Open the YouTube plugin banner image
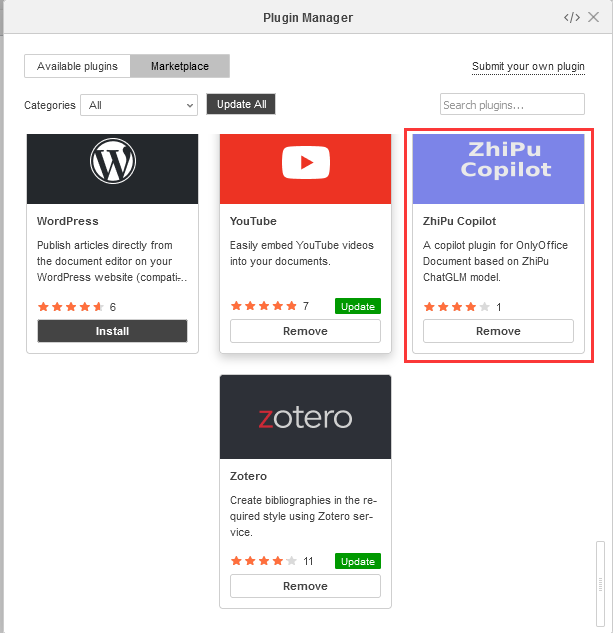This screenshot has width=613, height=633. [x=305, y=169]
